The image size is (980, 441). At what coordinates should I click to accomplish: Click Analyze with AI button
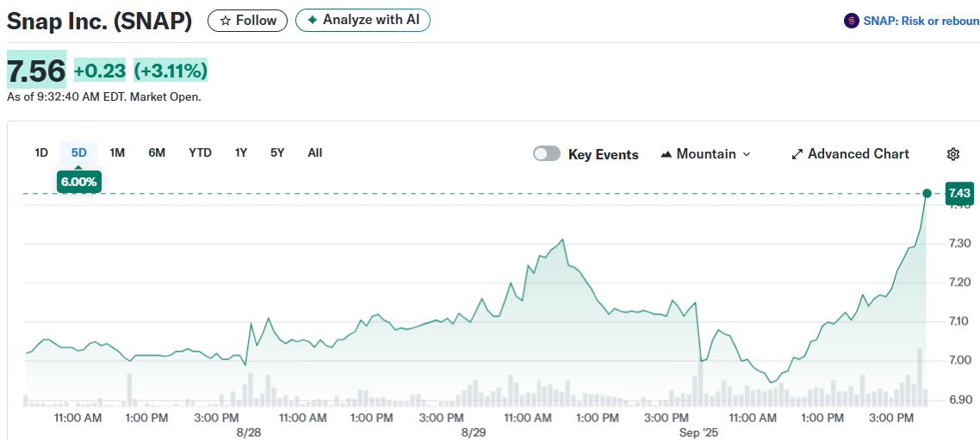click(x=363, y=21)
